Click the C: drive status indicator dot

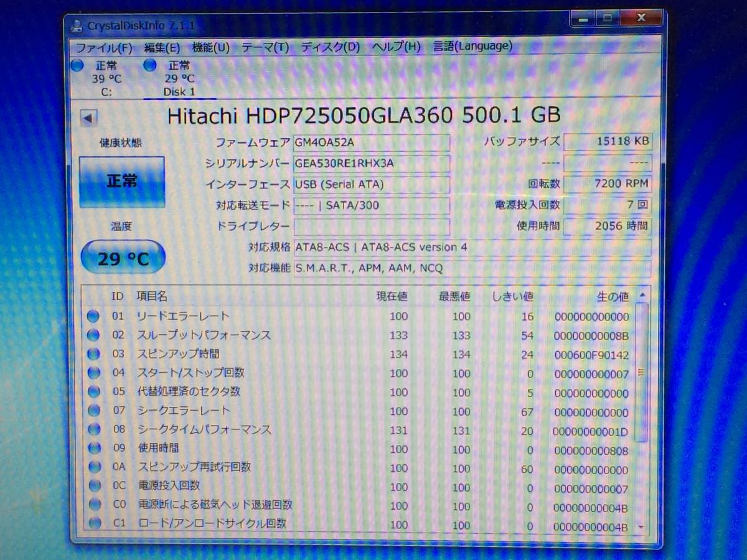coord(77,65)
